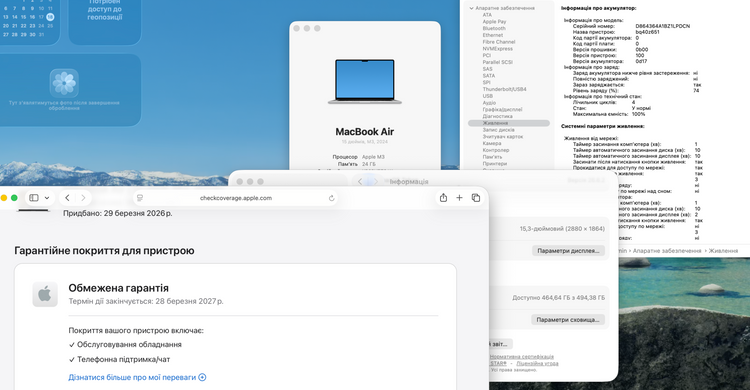Image resolution: width=750 pixels, height=390 pixels.
Task: Select Parallel SCSI in the hardware list
Action: (x=497, y=62)
